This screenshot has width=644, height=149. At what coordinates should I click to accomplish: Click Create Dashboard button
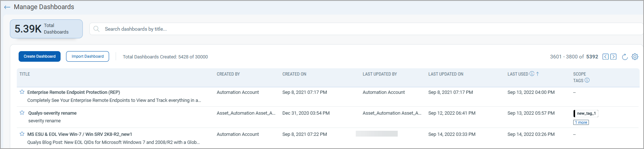click(39, 56)
